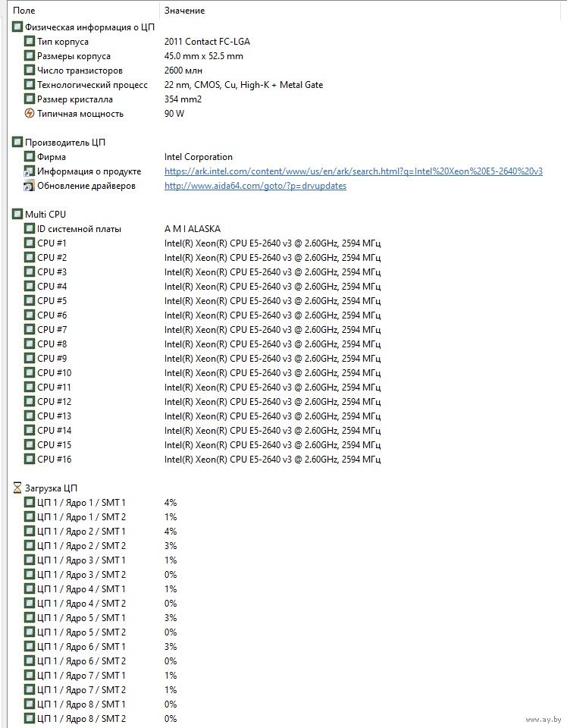Click the chip icon beside 'Фирма'

coord(30,156)
